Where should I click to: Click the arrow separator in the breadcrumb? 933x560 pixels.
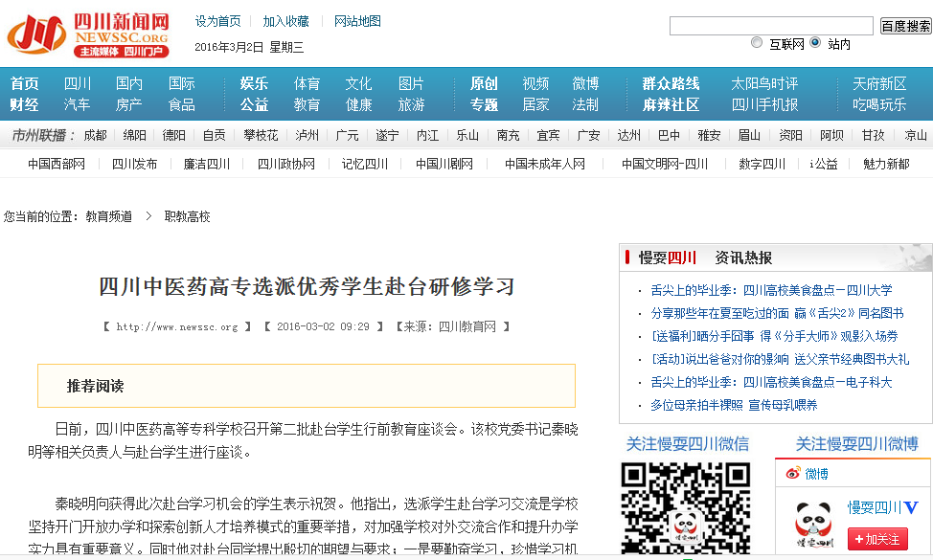(x=148, y=216)
